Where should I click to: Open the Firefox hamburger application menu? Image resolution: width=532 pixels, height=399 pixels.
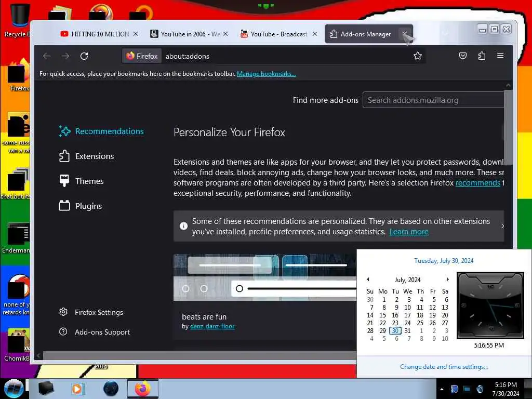point(500,55)
